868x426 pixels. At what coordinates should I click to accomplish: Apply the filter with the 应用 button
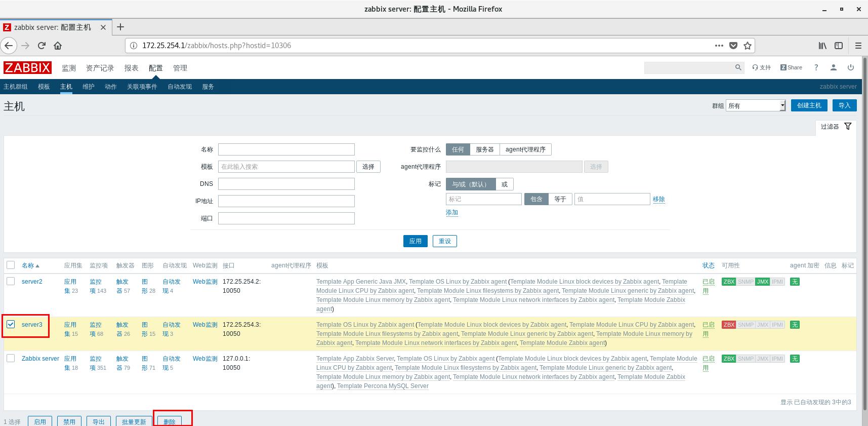(416, 241)
